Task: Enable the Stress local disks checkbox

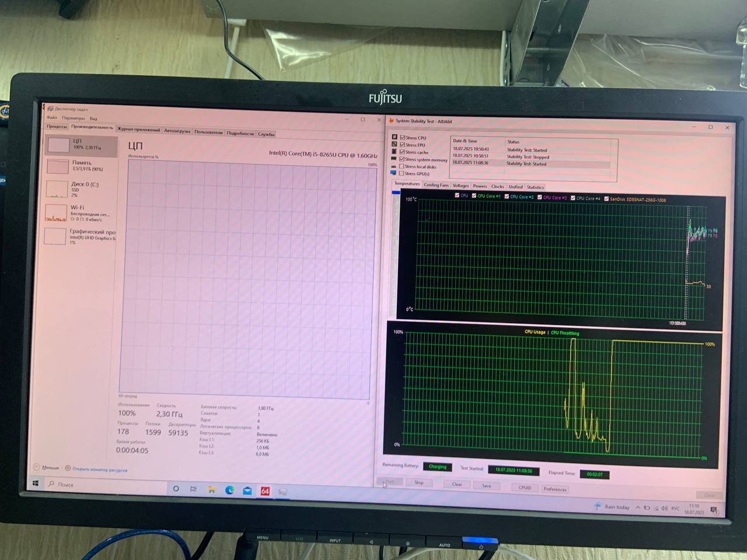Action: [402, 166]
